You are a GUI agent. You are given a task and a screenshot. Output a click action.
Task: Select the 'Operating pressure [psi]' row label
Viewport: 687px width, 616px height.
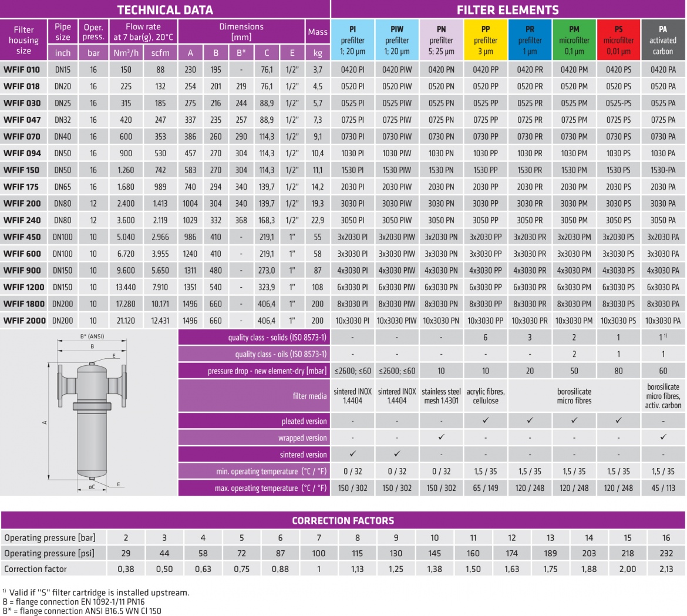click(x=49, y=553)
